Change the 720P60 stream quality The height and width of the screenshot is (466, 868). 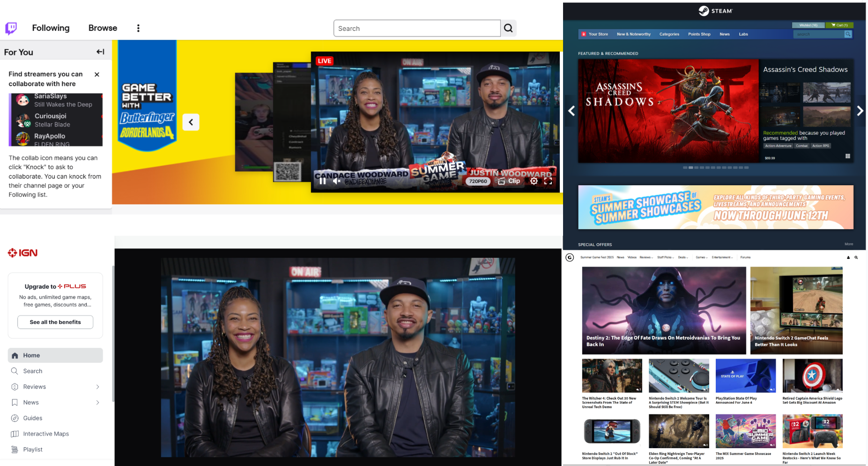478,181
